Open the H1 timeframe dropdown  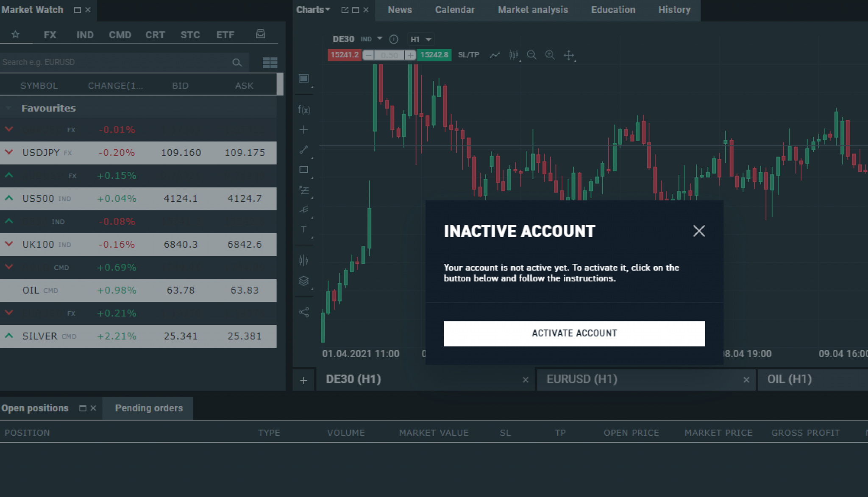pyautogui.click(x=420, y=39)
